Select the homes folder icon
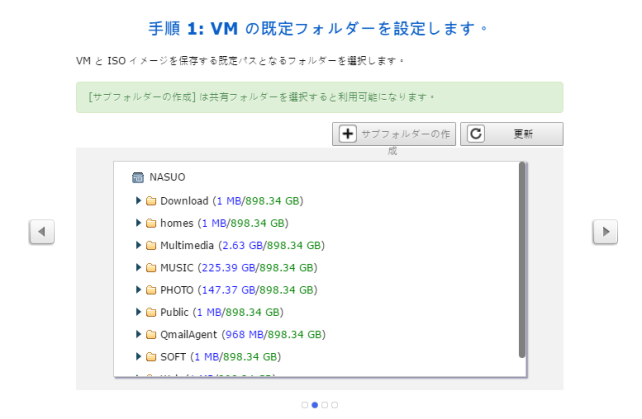Screen dimensions: 642x419 [151, 223]
